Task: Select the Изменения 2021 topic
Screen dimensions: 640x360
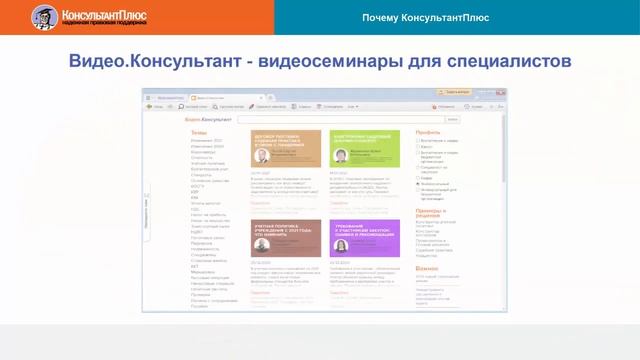Action: 207,140
